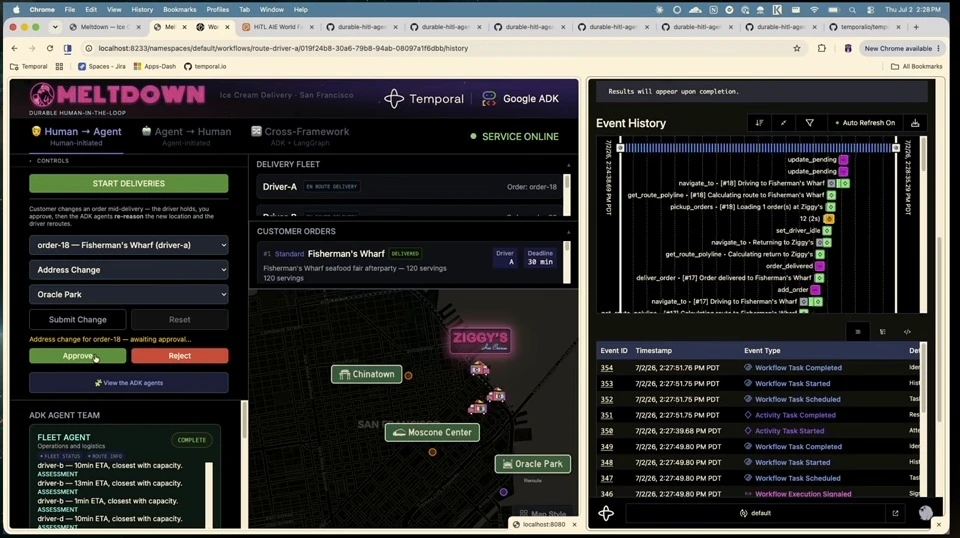Select the Driver-A fleet row

pos(409,187)
